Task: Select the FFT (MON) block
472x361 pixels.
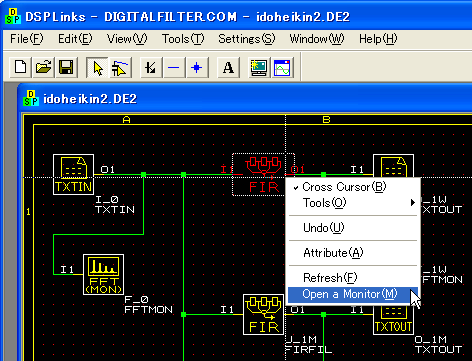Action: [x=103, y=274]
